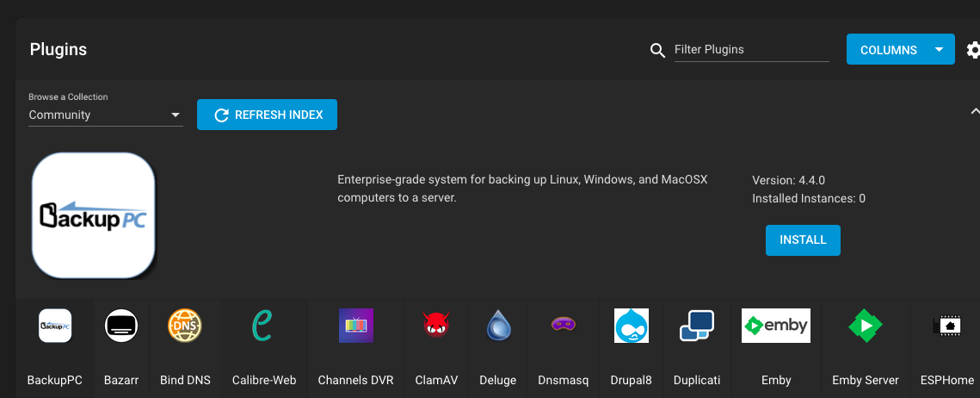Click the ESPHome label text
Viewport: 980px width, 398px height.
click(947, 380)
